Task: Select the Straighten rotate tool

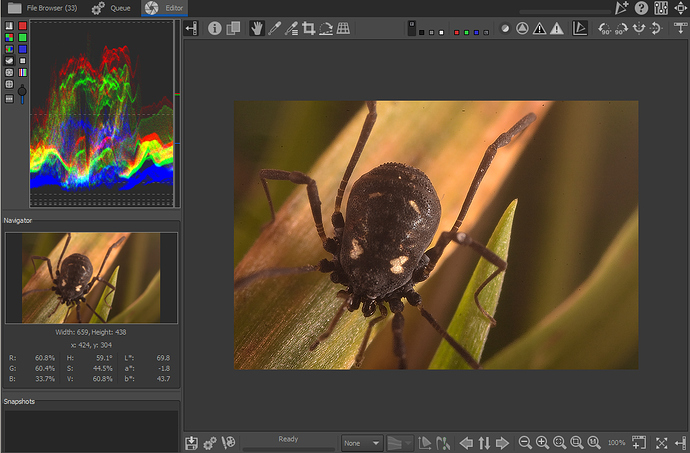Action: [x=325, y=29]
